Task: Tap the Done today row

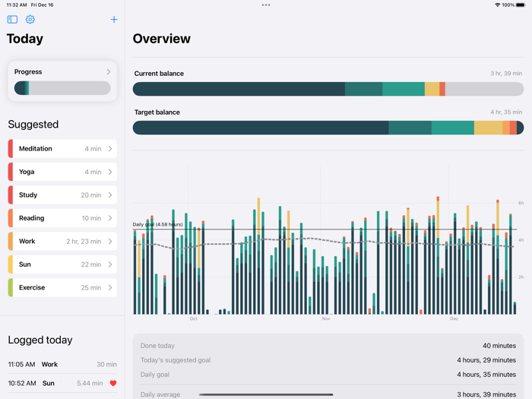Action: point(328,346)
